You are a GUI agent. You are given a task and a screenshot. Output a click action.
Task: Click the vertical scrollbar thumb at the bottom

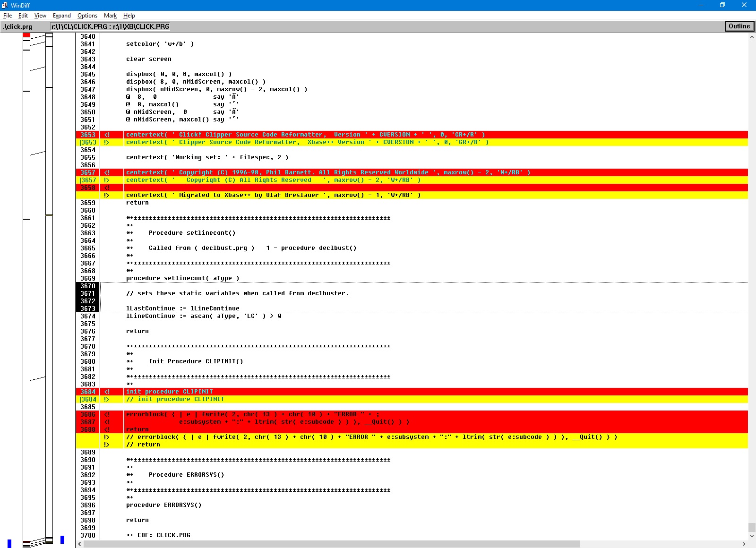752,527
